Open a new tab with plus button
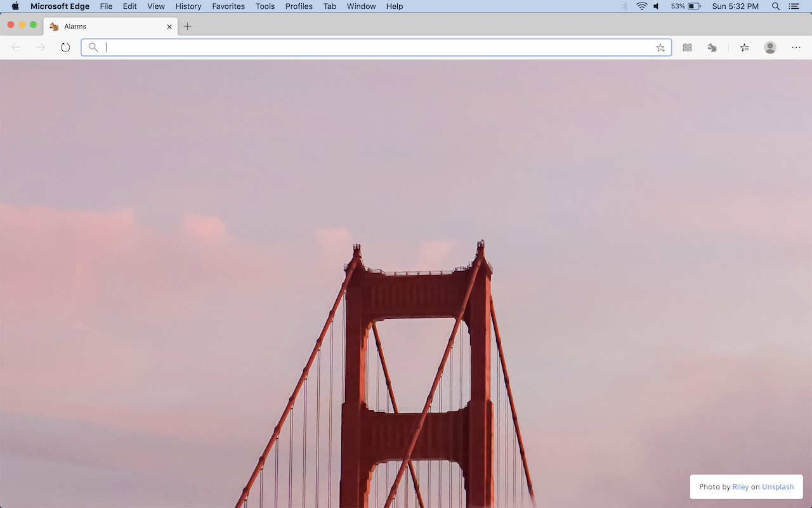Screen dimensions: 812x508 [x=187, y=27]
